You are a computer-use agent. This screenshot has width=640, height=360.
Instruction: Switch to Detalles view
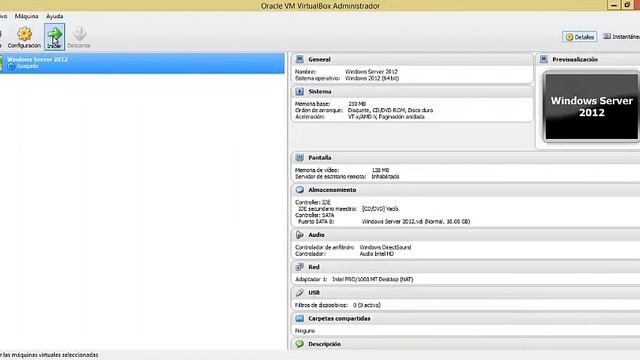[x=579, y=37]
